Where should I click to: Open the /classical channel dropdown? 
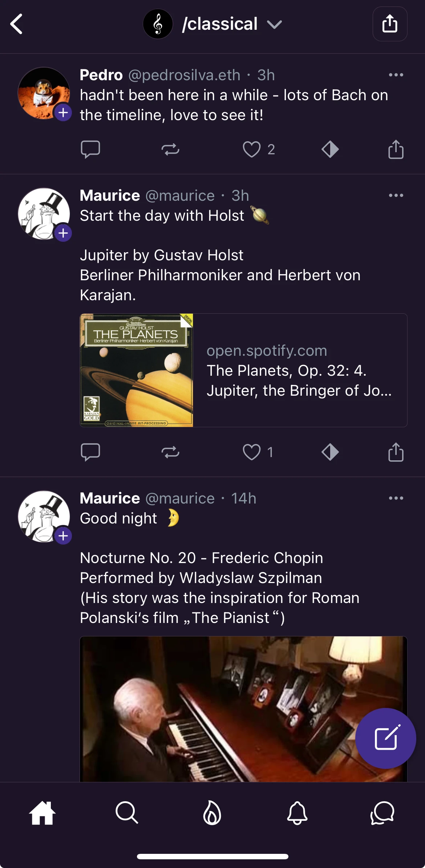click(274, 24)
